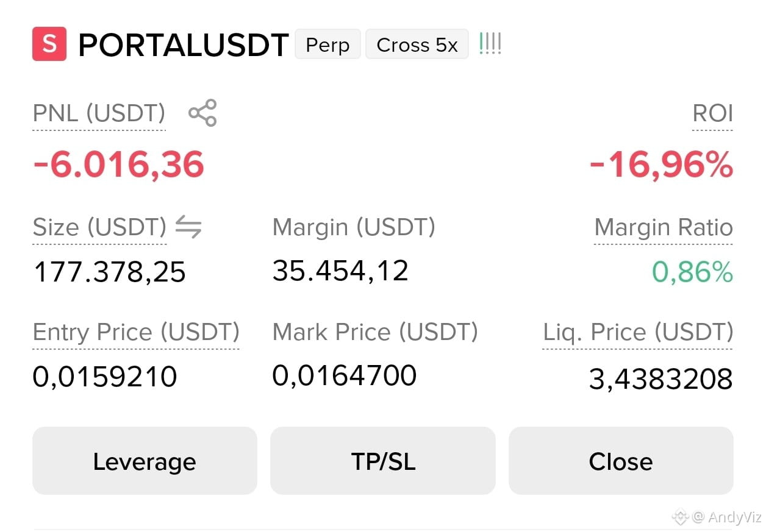Toggle size unit with the swap arrows icon
The image size is (766, 532).
click(188, 227)
